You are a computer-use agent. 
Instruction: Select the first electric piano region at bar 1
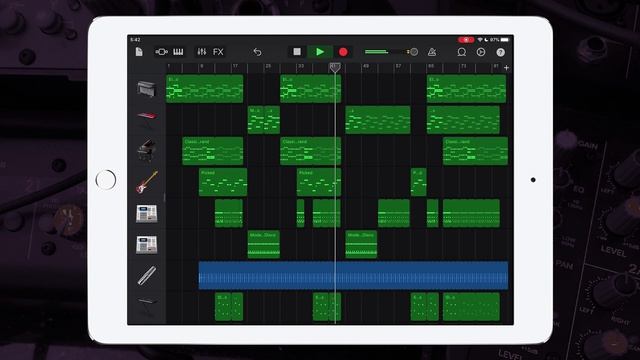point(204,89)
